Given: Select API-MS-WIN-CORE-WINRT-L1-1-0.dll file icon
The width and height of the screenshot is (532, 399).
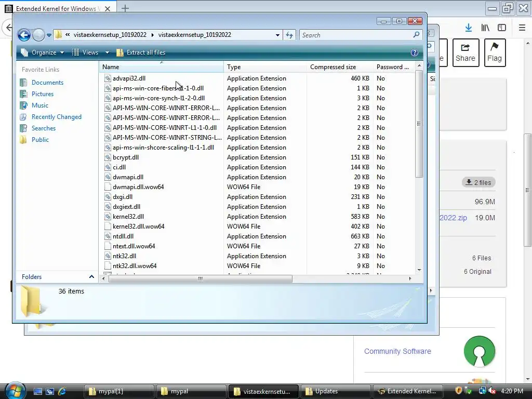Looking at the screenshot, I should (108, 128).
